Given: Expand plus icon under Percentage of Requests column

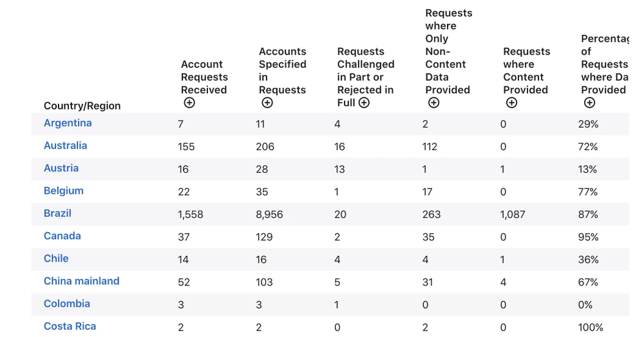Looking at the screenshot, I should (589, 103).
